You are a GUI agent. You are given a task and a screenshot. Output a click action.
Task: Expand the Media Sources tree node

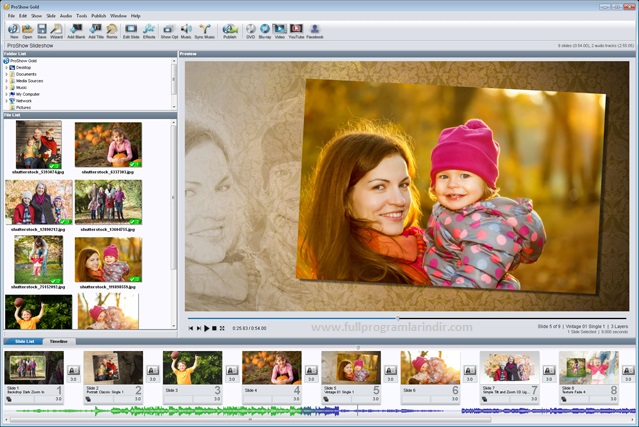(6, 81)
